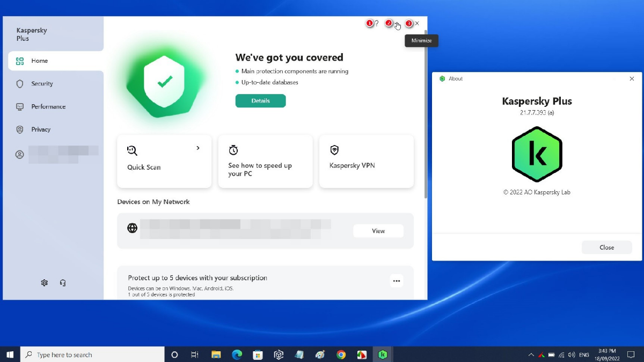This screenshot has height=362, width=644.
Task: Click the copyright 2022 AO Kaspersky Lab text
Action: (x=537, y=192)
